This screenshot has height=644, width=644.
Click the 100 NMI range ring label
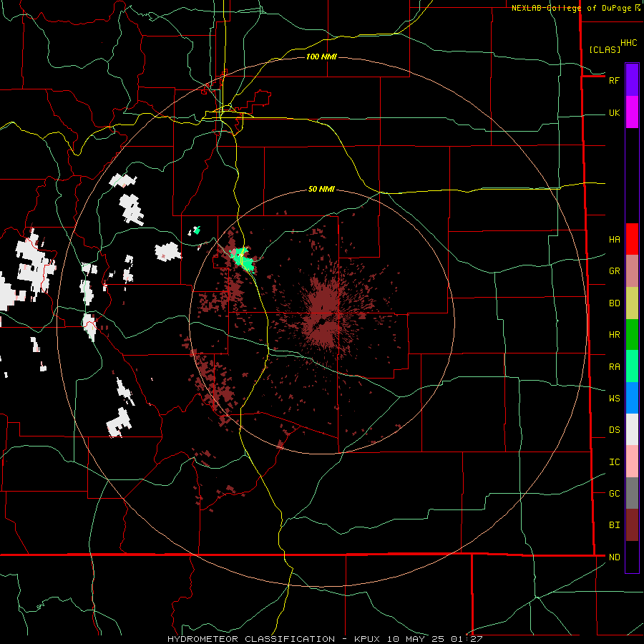point(321,57)
